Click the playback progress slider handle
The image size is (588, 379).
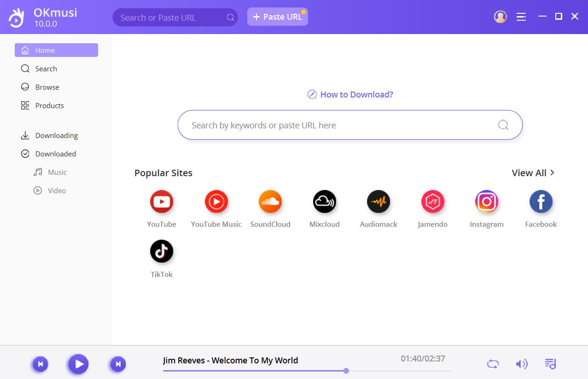(346, 371)
